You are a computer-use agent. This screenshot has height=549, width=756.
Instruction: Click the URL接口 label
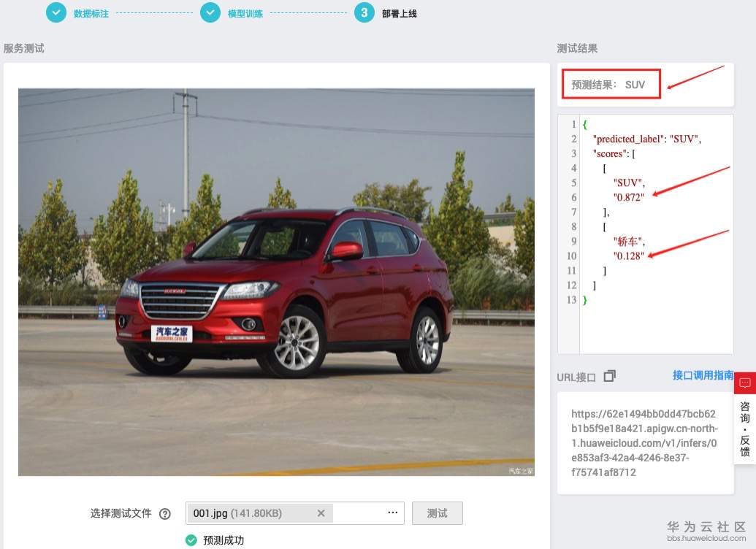click(576, 377)
